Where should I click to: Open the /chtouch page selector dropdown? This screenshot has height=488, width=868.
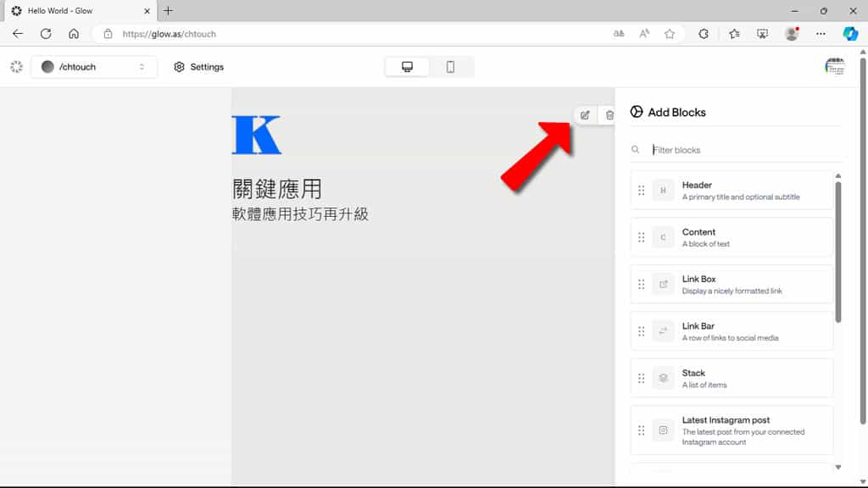pyautogui.click(x=94, y=67)
